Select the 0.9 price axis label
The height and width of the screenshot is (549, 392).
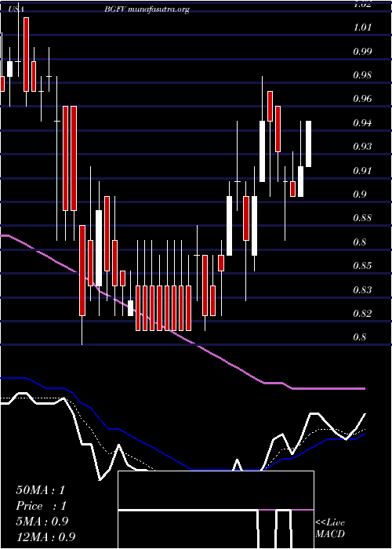pos(359,195)
